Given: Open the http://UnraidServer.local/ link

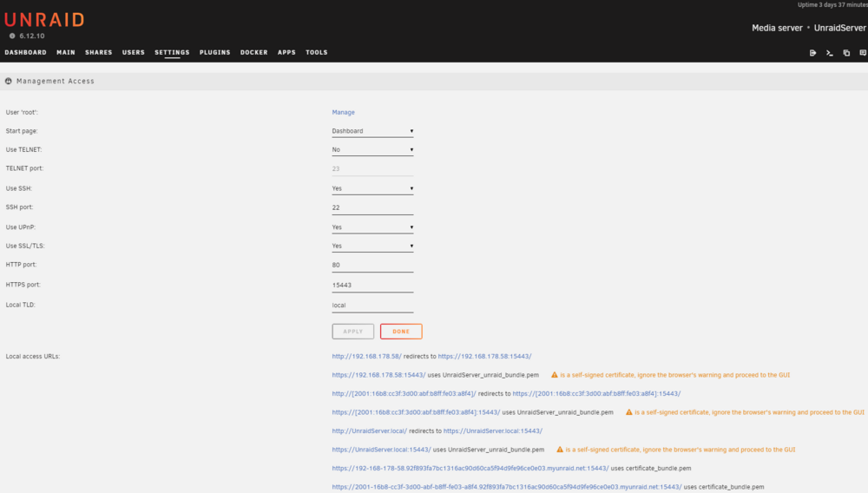Looking at the screenshot, I should coord(369,431).
